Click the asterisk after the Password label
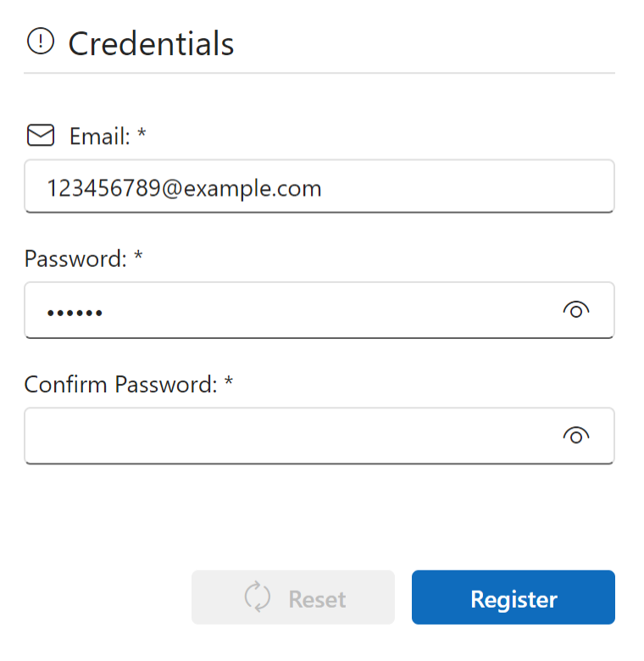The height and width of the screenshot is (661, 644). [138, 257]
